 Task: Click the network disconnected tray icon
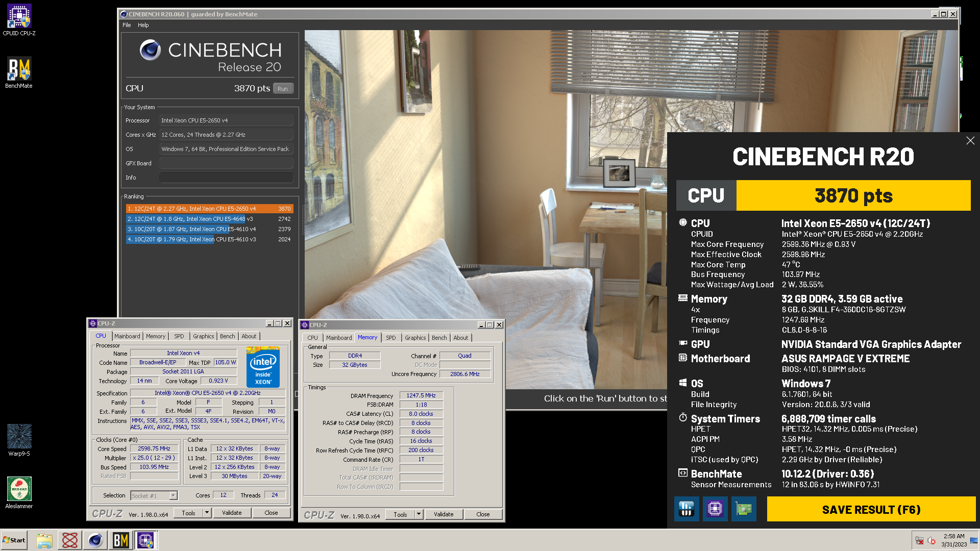click(919, 541)
